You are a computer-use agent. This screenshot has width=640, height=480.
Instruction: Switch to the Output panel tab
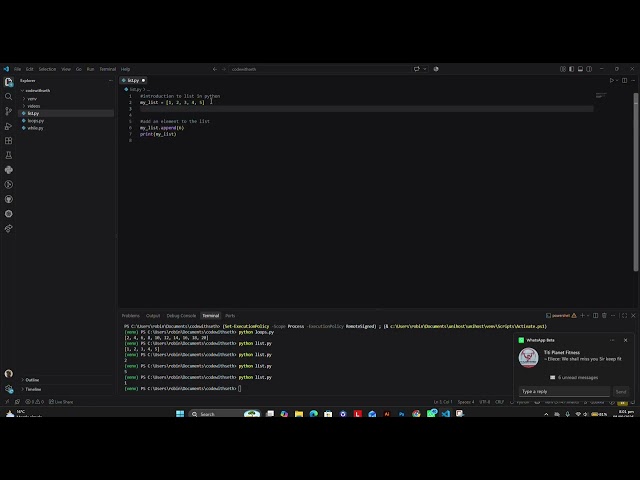click(x=153, y=316)
